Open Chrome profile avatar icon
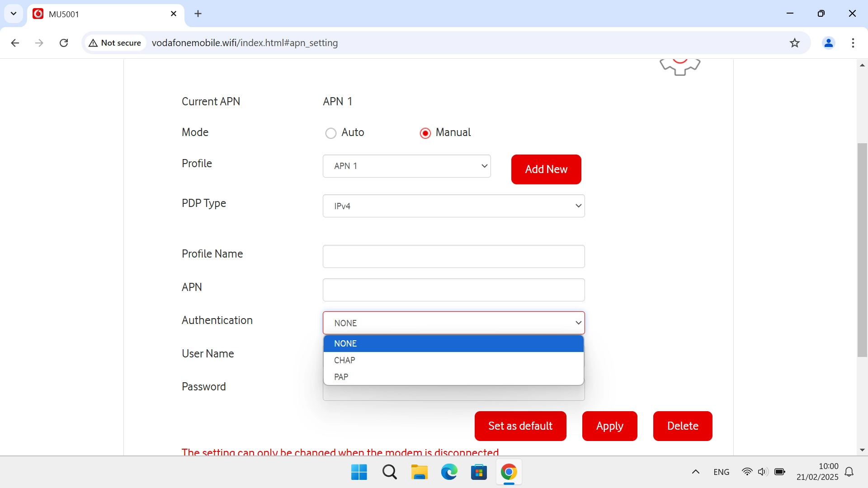The width and height of the screenshot is (868, 488). tap(828, 43)
